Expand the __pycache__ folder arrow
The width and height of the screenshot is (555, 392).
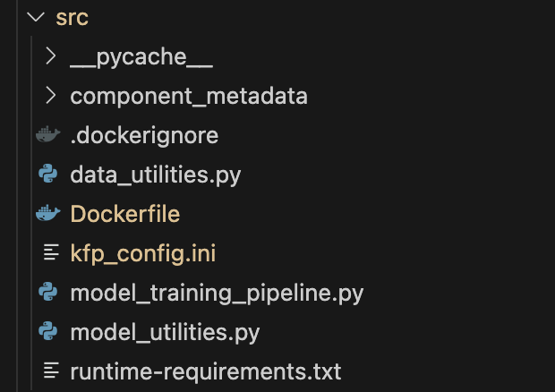[50, 57]
